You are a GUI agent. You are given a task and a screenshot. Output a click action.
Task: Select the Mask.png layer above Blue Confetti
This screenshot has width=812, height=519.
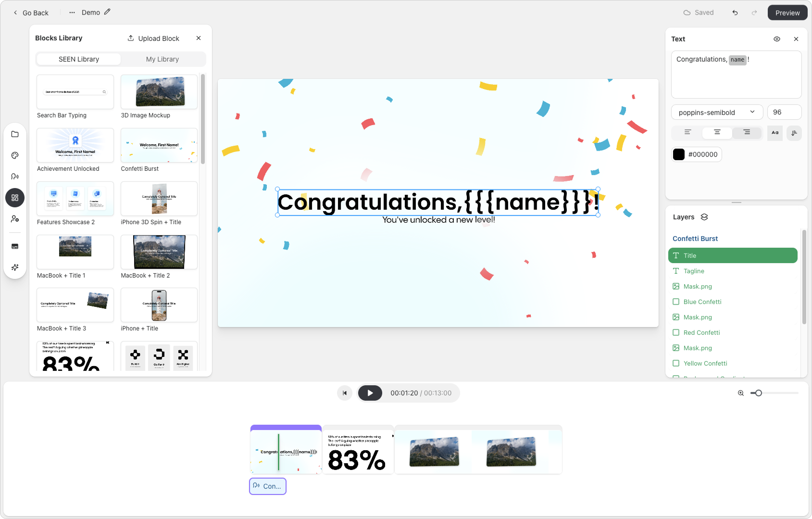(x=733, y=286)
